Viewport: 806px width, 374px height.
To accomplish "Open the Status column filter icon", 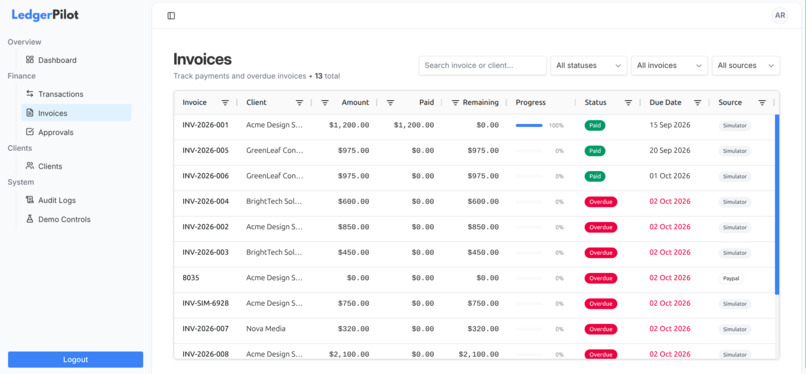I will pyautogui.click(x=628, y=103).
